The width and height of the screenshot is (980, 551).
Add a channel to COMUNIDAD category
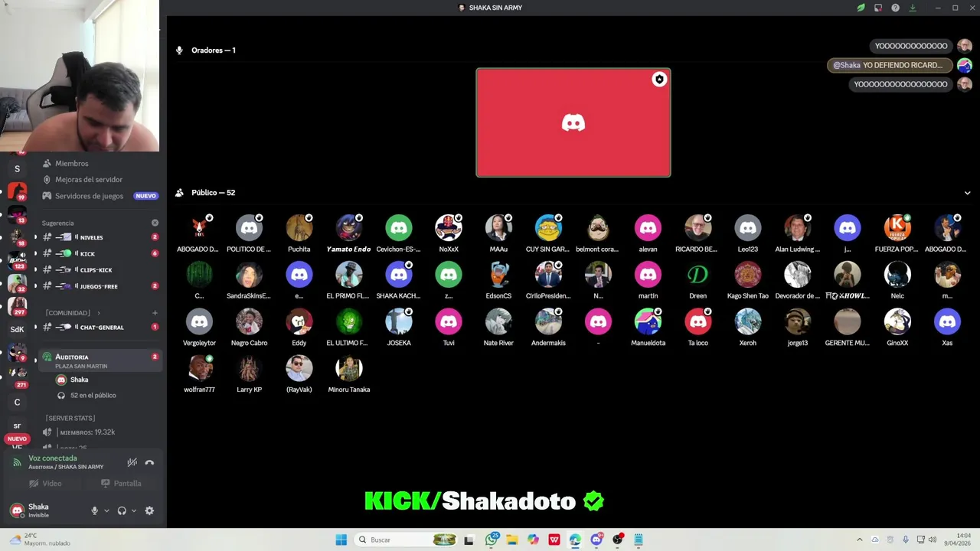(155, 313)
